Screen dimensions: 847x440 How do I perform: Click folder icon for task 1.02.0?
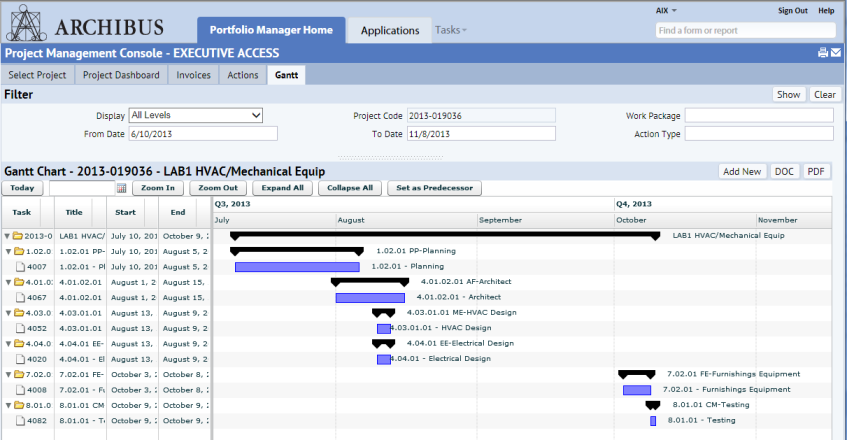tap(18, 251)
